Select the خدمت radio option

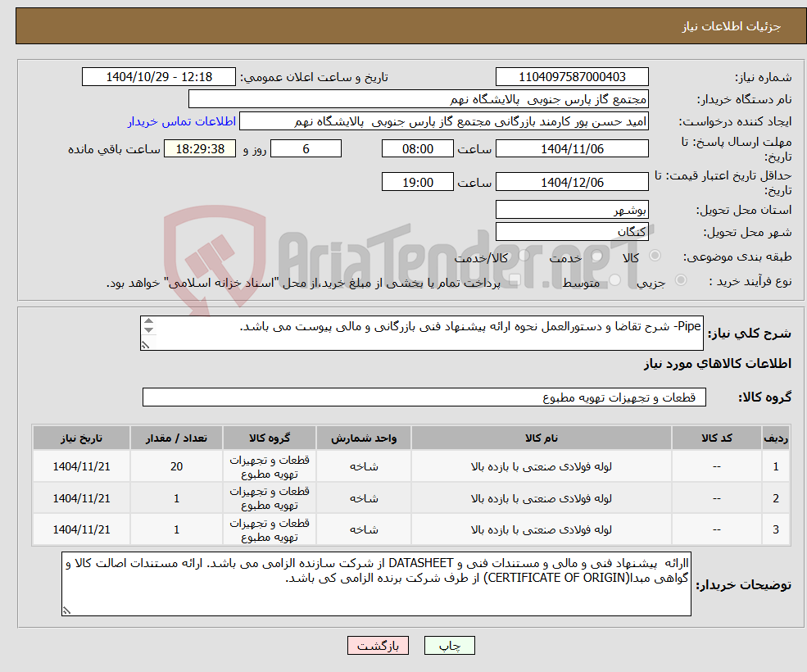click(x=595, y=255)
